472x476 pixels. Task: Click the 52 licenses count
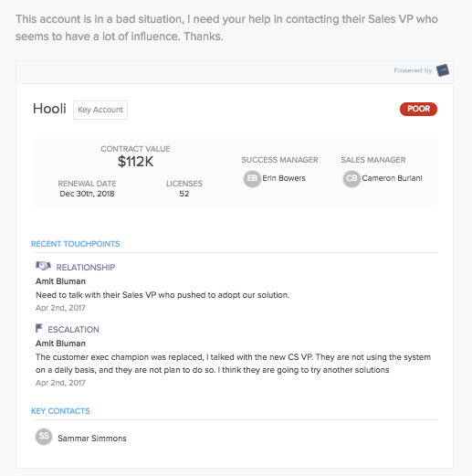click(184, 194)
